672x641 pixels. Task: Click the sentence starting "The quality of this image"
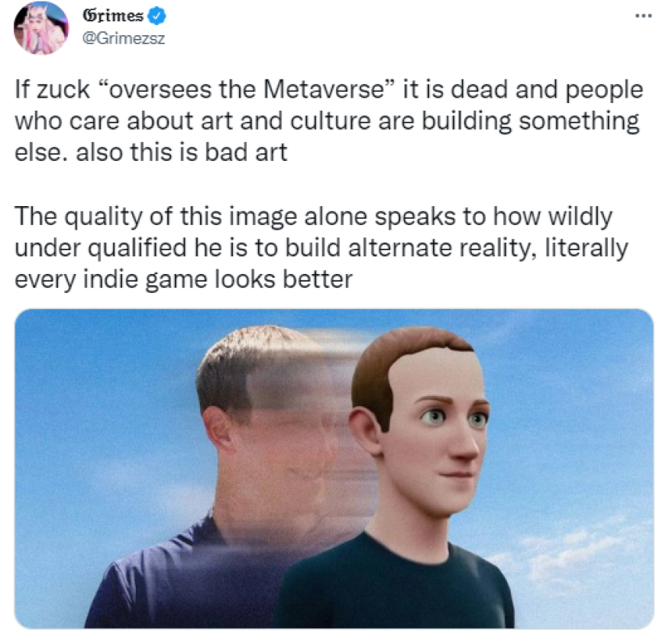[x=321, y=248]
